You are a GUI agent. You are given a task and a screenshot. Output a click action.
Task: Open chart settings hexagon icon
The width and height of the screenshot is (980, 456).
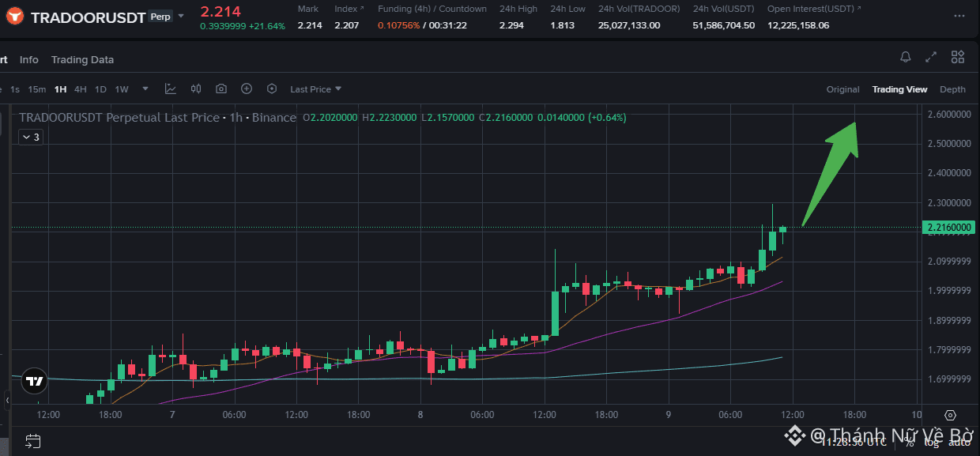(272, 89)
